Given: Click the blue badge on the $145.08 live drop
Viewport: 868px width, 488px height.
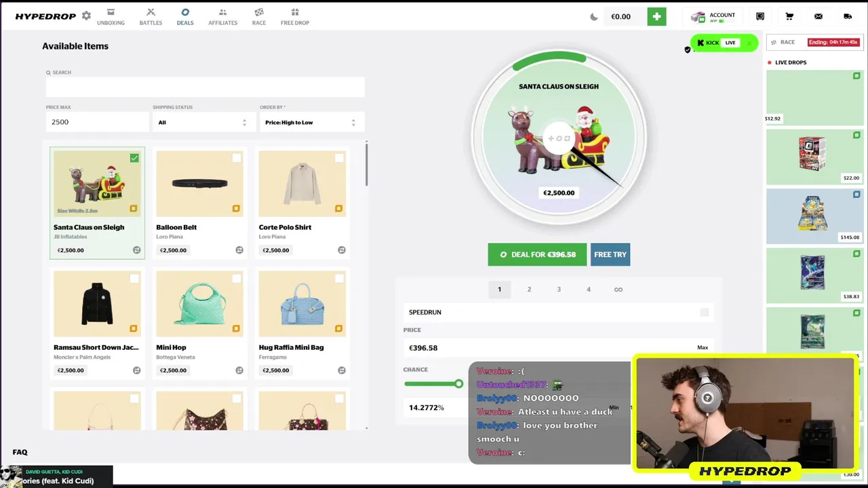Looking at the screenshot, I should coord(857,195).
